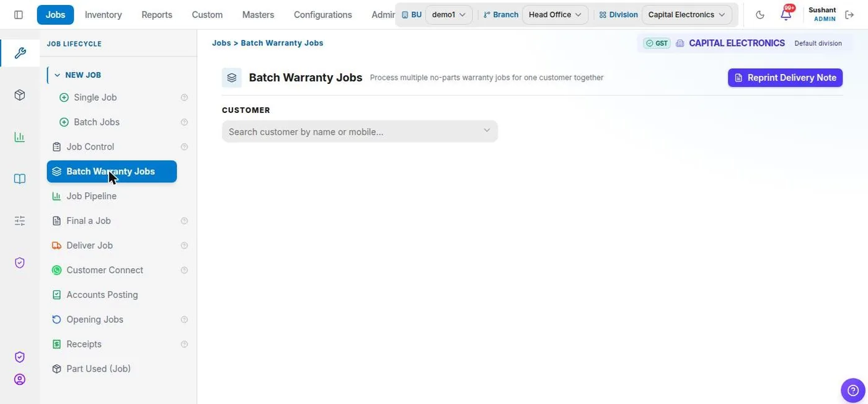Click the Jobs breadcrumb link
This screenshot has width=868, height=404.
pos(221,43)
